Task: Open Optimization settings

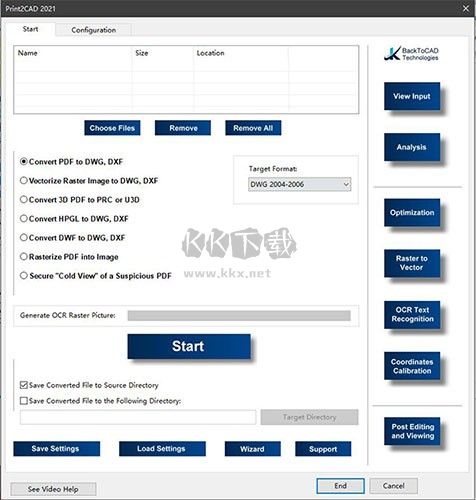Action: [412, 213]
